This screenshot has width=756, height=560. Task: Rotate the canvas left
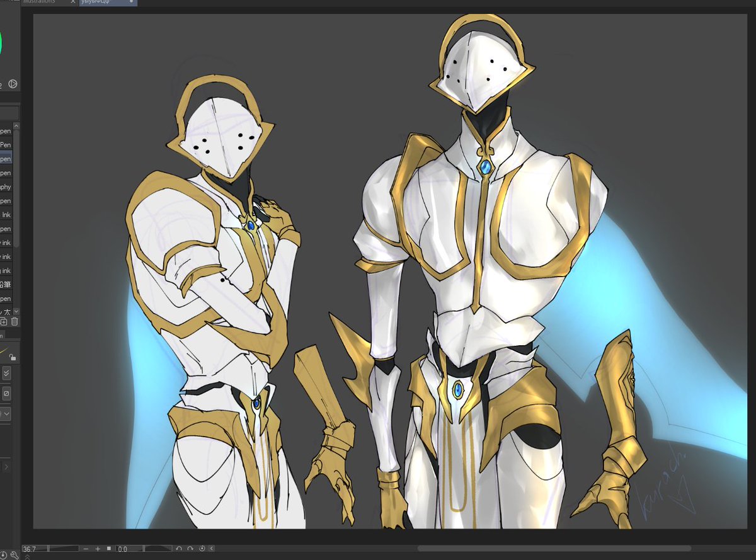click(x=179, y=549)
